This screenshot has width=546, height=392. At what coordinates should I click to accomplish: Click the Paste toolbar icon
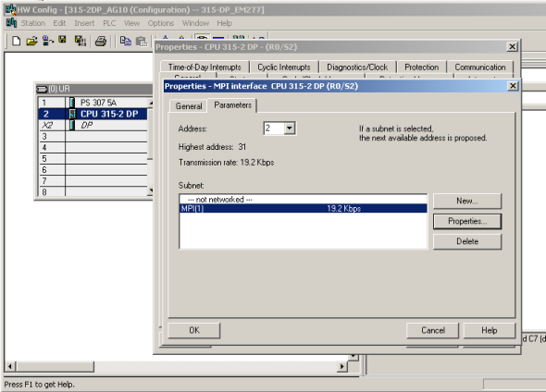pos(141,41)
